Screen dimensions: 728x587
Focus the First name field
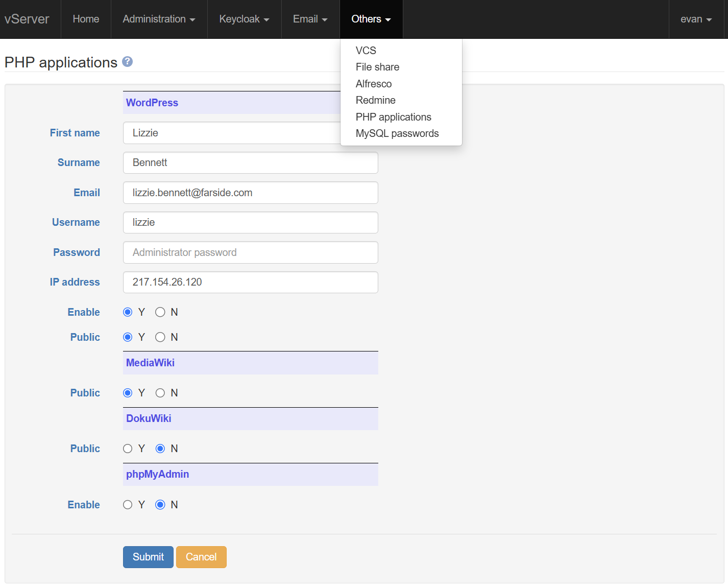click(232, 133)
